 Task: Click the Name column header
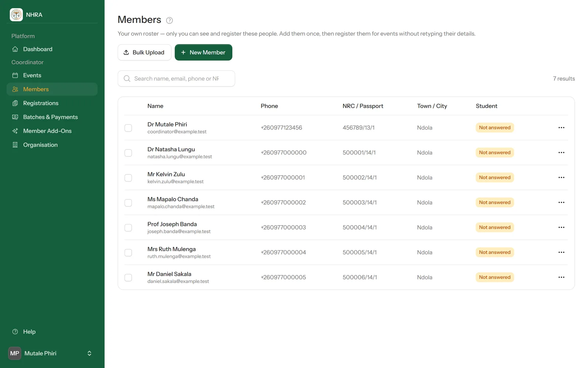[x=155, y=106]
